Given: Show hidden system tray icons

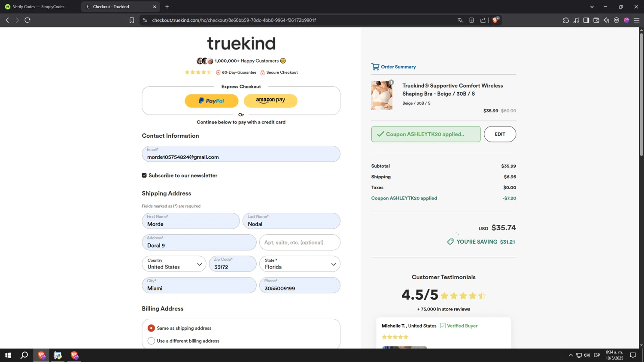Looking at the screenshot, I should [571, 355].
